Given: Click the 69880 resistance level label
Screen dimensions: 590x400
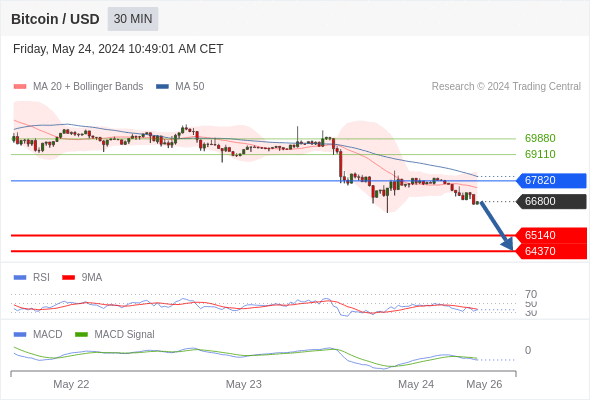Looking at the screenshot, I should [540, 138].
